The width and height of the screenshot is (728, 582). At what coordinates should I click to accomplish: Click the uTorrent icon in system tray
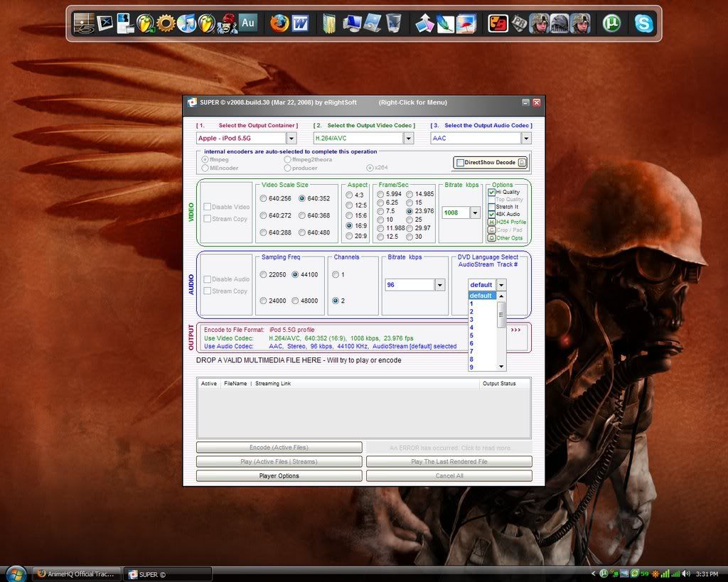pyautogui.click(x=604, y=574)
